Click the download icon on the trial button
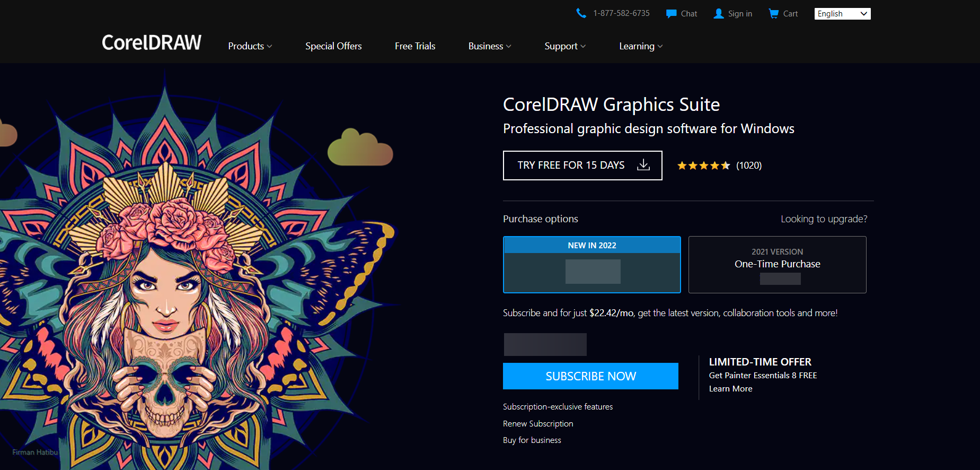Image resolution: width=980 pixels, height=470 pixels. pos(643,165)
